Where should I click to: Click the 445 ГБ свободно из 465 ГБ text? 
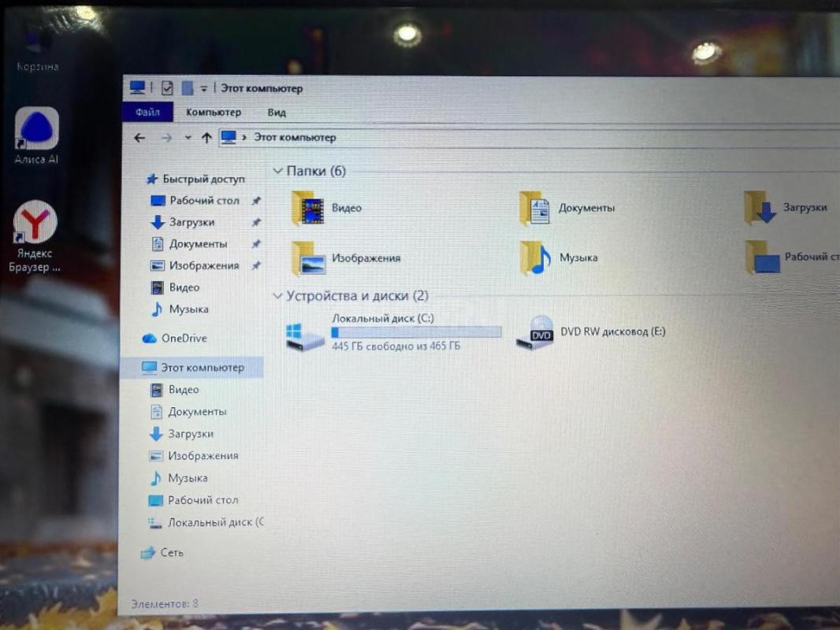396,346
